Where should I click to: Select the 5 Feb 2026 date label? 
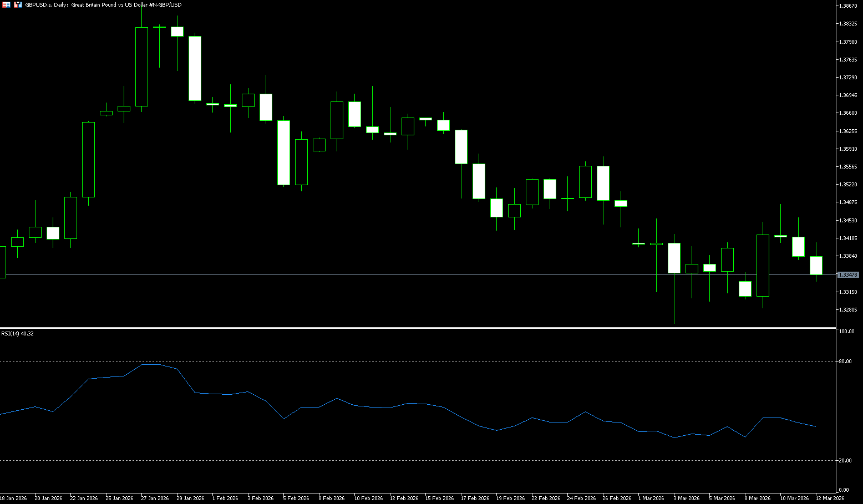click(x=296, y=498)
